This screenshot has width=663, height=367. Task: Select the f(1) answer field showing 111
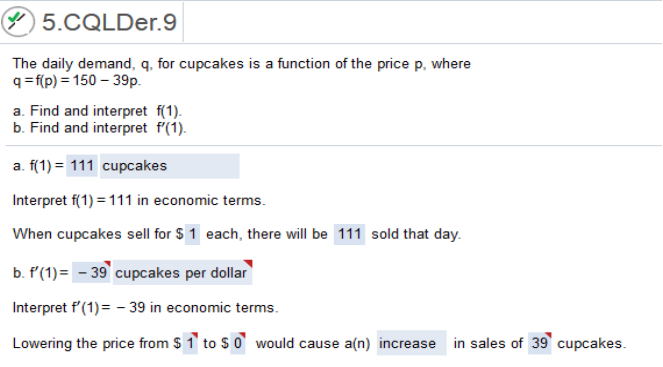82,166
